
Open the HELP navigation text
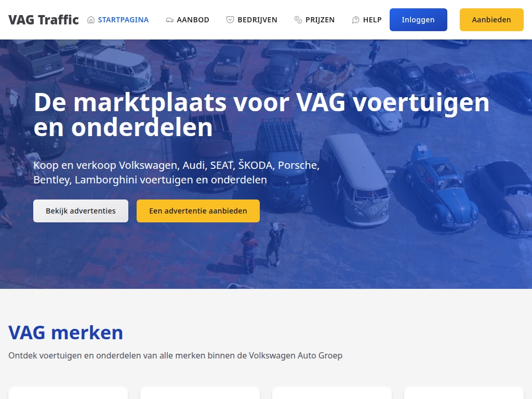point(372,20)
